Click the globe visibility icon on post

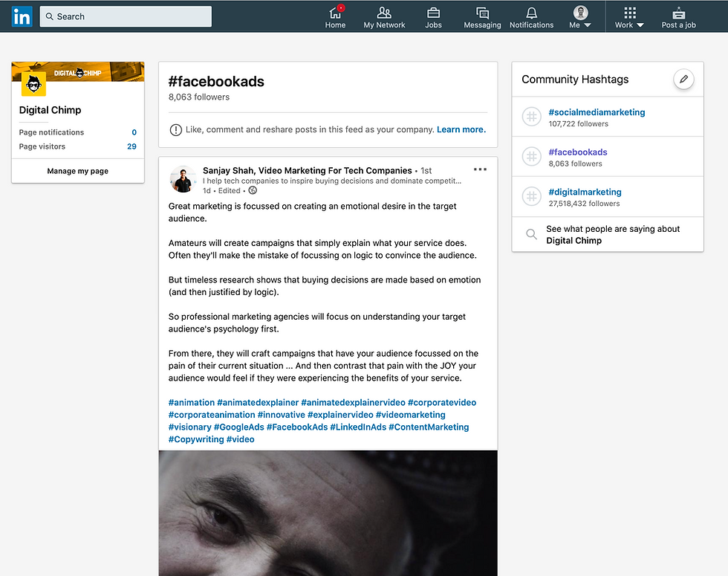[x=253, y=190]
